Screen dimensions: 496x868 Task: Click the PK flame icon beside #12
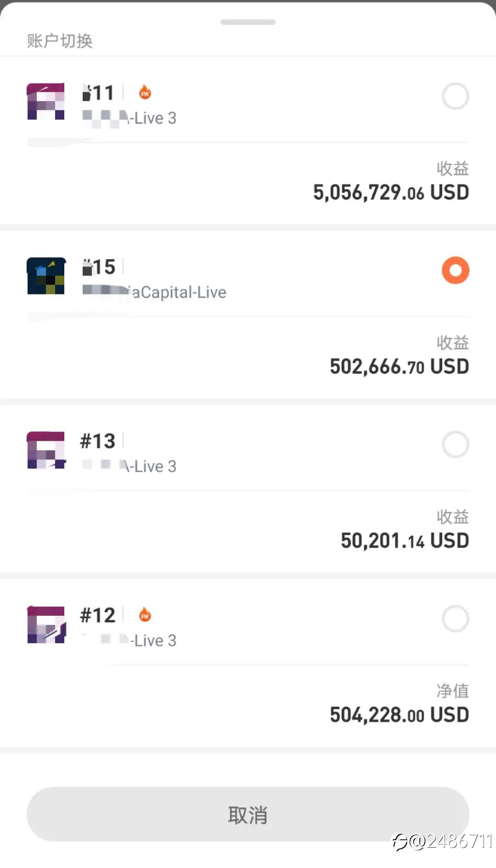145,615
